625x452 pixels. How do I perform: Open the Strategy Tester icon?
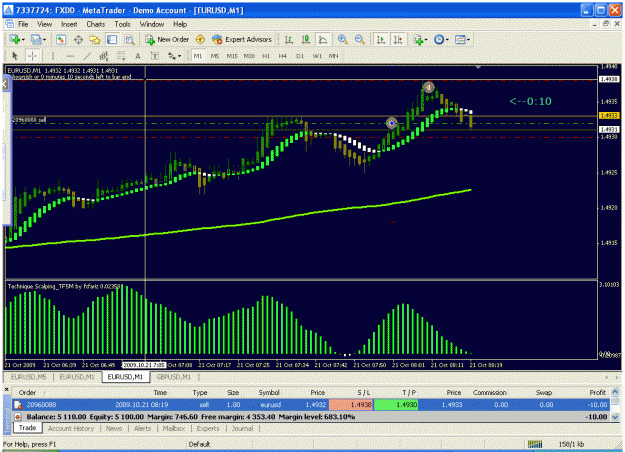tap(129, 39)
